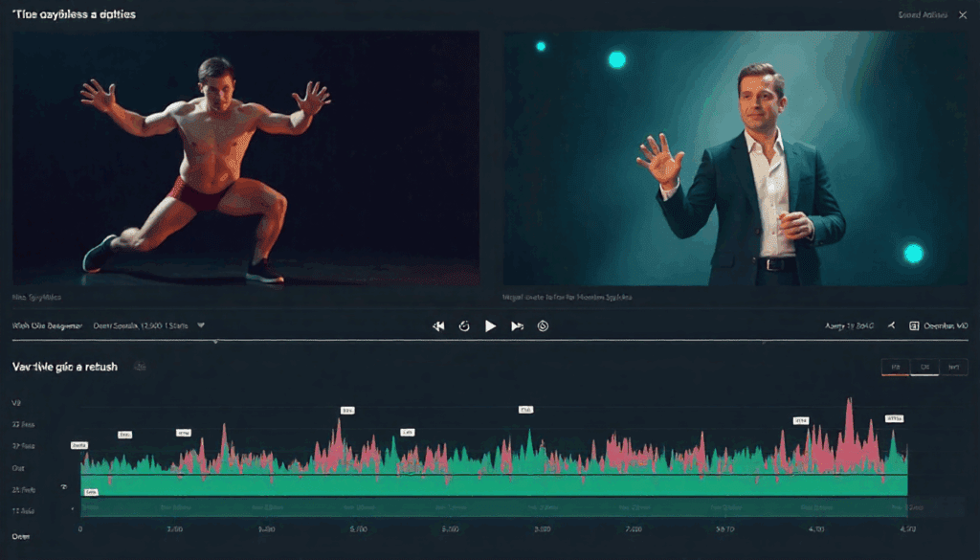
Task: Select the skip-forward transport icon
Action: pyautogui.click(x=517, y=326)
